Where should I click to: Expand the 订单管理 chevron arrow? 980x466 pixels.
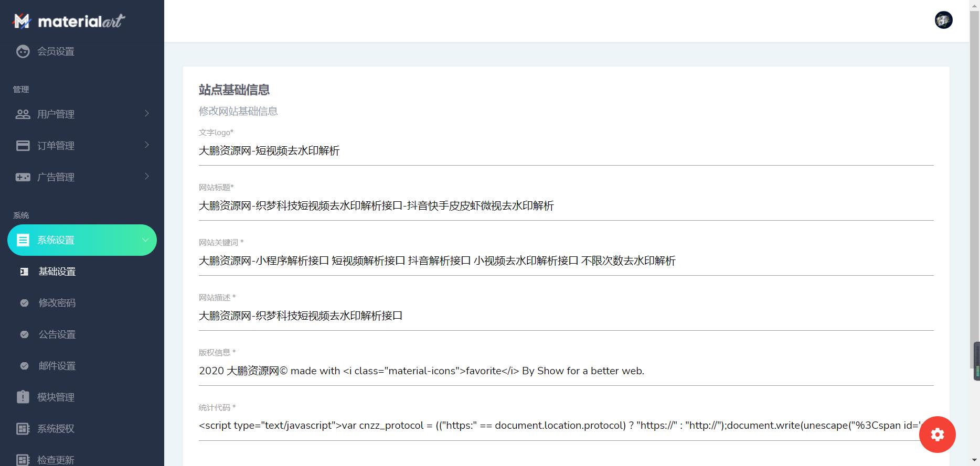tap(147, 145)
